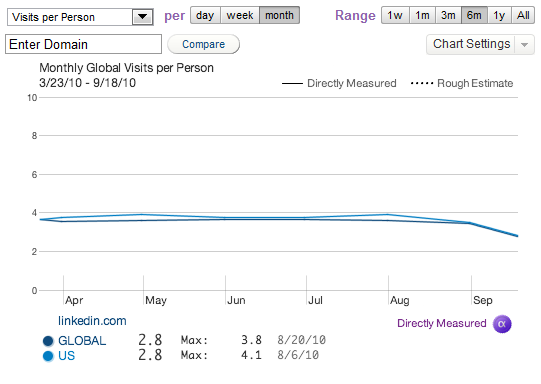The height and width of the screenshot is (384, 541).
Task: Click the Aug axis label
Action: [x=400, y=300]
